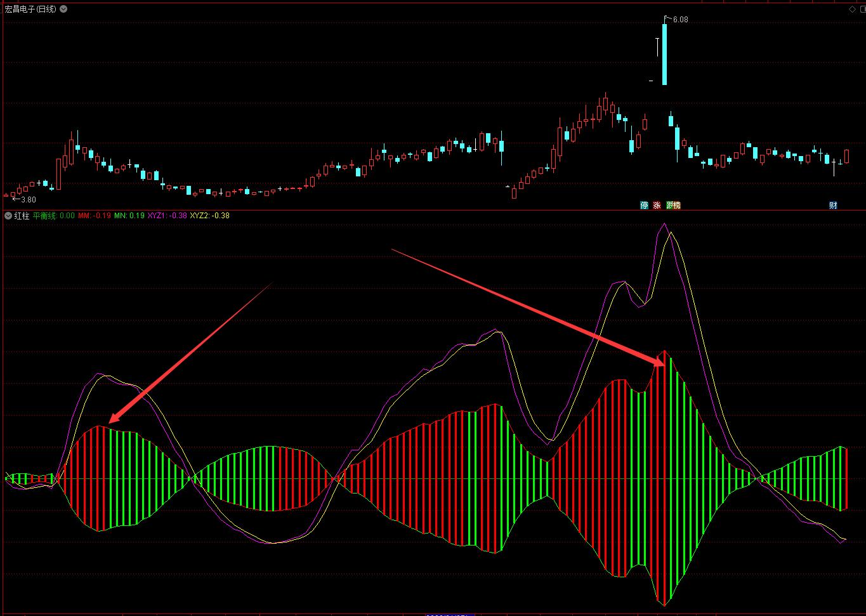The width and height of the screenshot is (866, 616).
Task: Select the red MM: -0.19 value
Action: click(95, 216)
